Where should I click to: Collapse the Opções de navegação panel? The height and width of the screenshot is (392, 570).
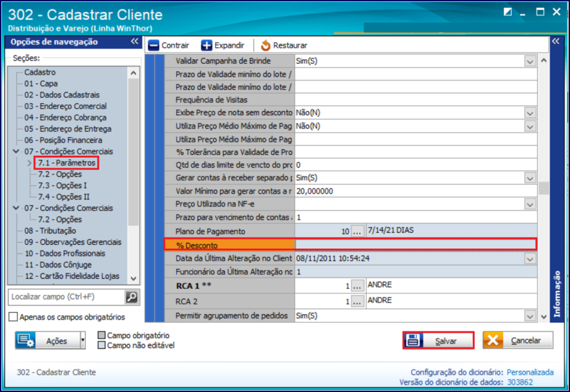pyautogui.click(x=135, y=41)
